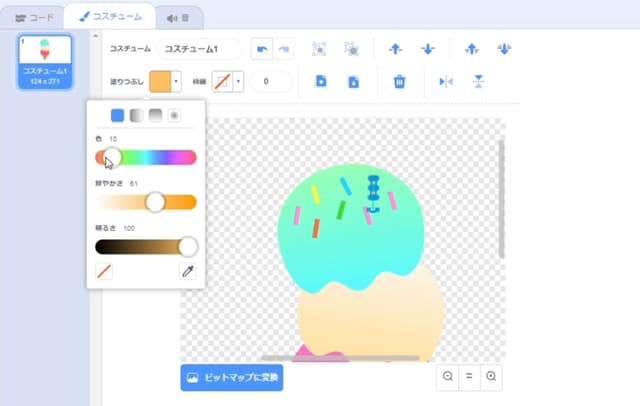The image size is (640, 406).
Task: Select the コスチューム tab
Action: pos(110,17)
